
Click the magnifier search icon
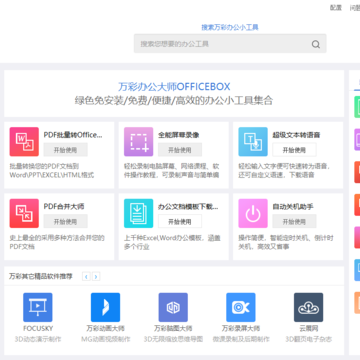pyautogui.click(x=316, y=44)
